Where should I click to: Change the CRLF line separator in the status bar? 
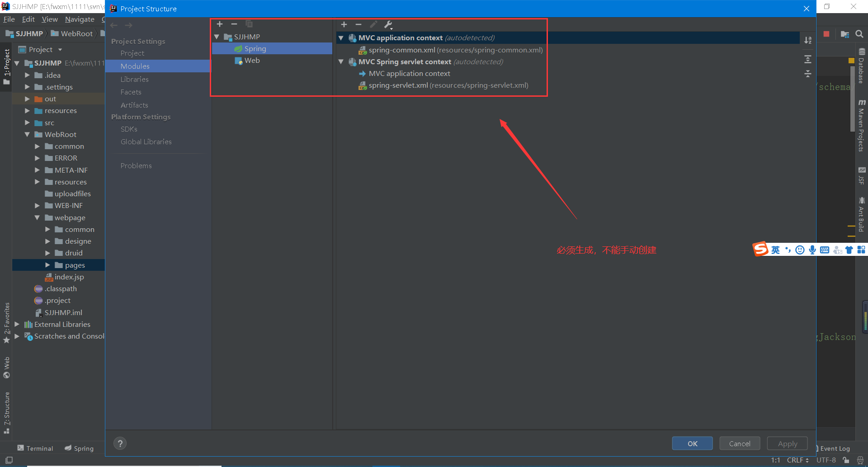(798, 460)
